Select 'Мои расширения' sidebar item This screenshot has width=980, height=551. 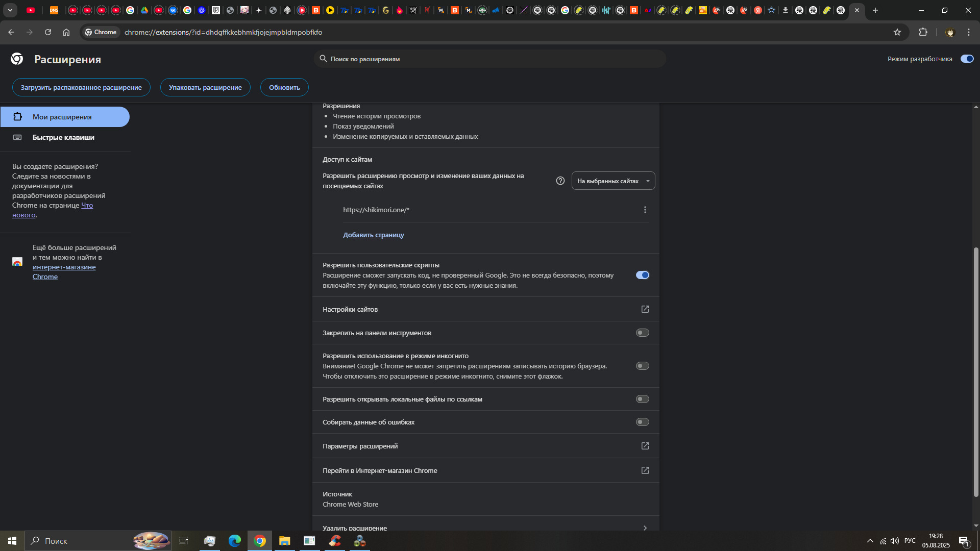click(62, 117)
